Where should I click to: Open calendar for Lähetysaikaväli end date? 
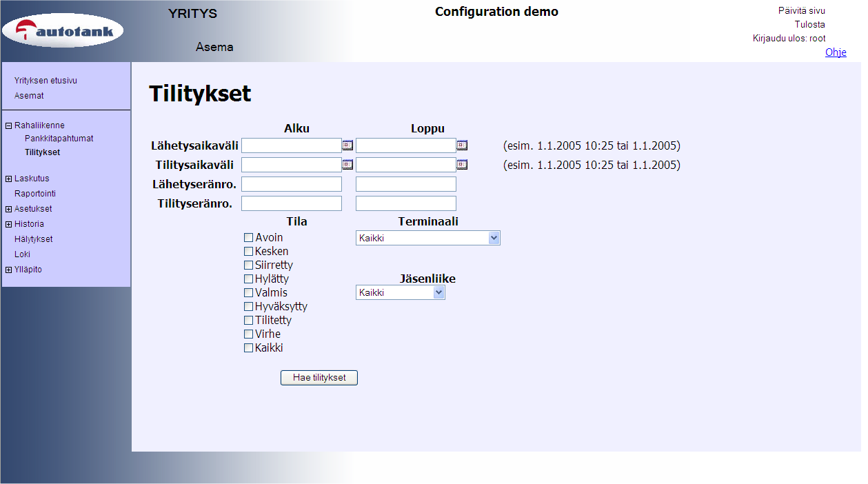click(x=462, y=145)
